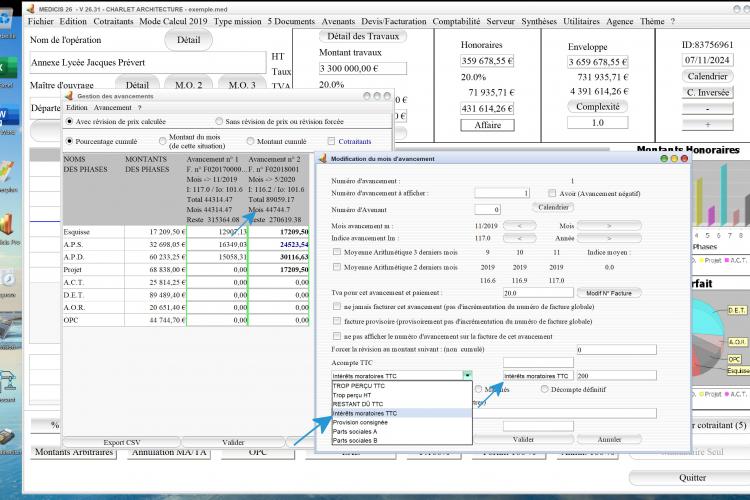Click 'Modif N° Facture' button
750x500 pixels.
coord(609,293)
